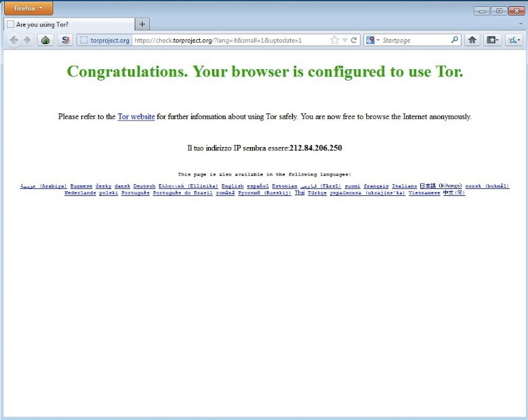Switch page language to česky

[x=104, y=185]
